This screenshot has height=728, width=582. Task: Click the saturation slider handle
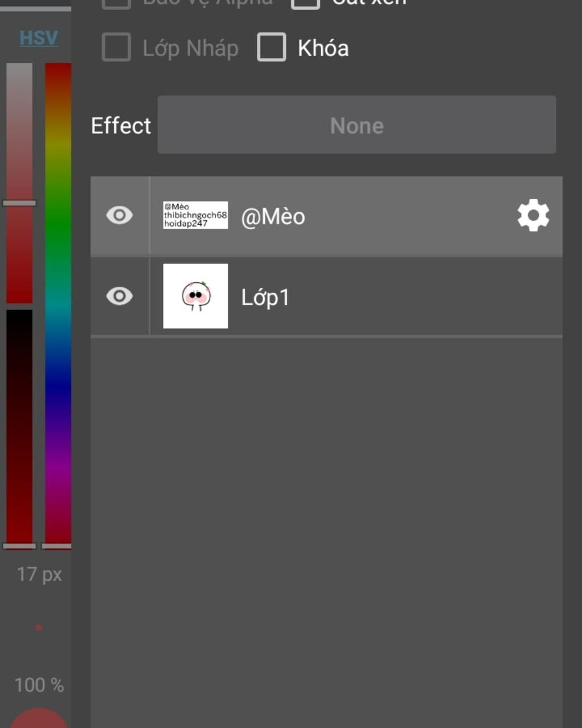[x=19, y=203]
